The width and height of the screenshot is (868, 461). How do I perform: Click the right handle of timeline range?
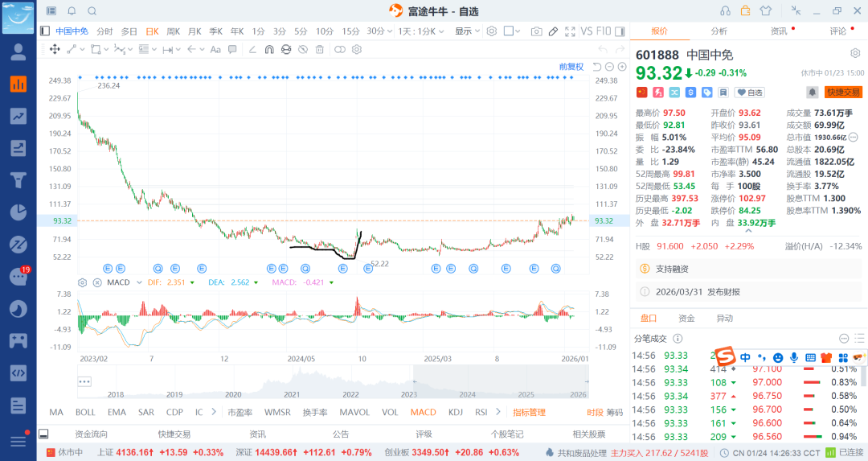(x=588, y=382)
